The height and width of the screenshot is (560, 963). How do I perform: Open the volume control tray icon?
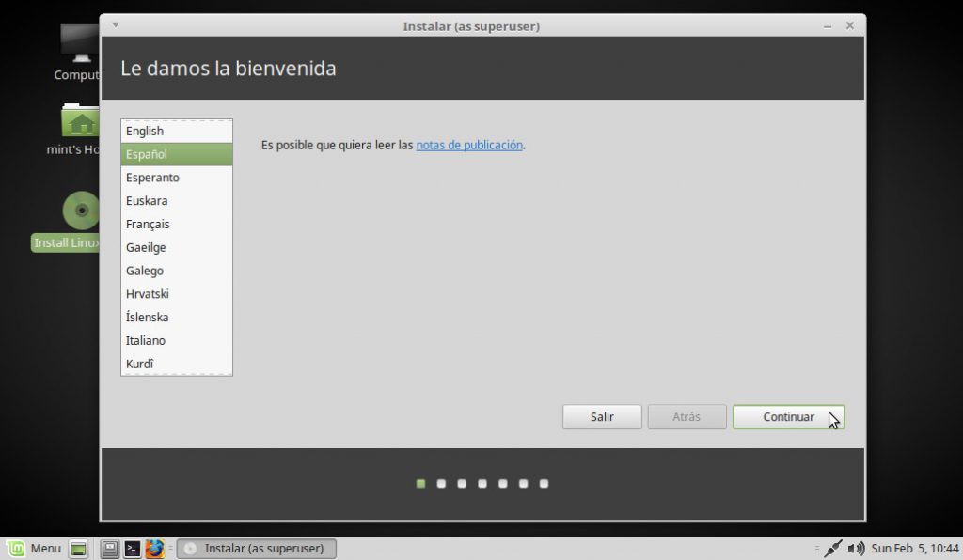click(856, 549)
